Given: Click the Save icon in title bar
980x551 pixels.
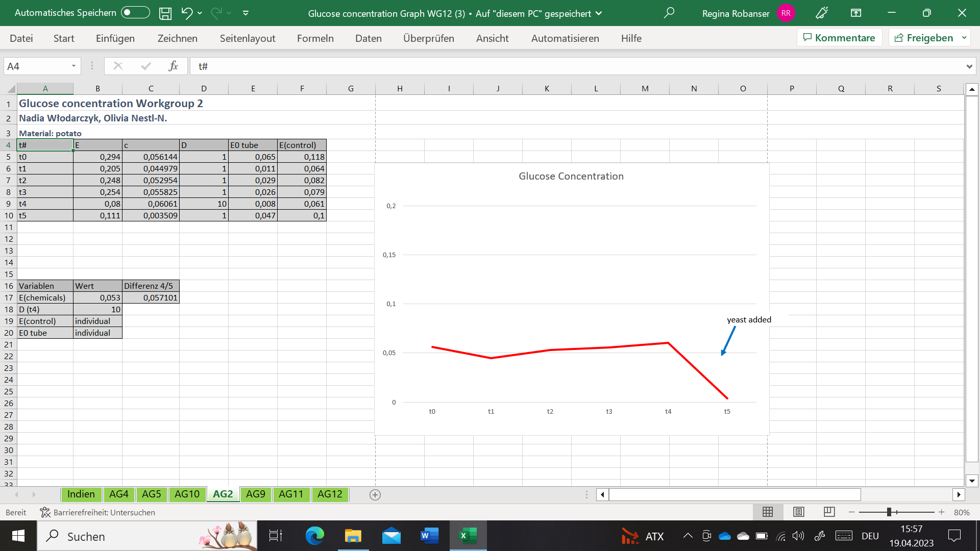Looking at the screenshot, I should 165,13.
